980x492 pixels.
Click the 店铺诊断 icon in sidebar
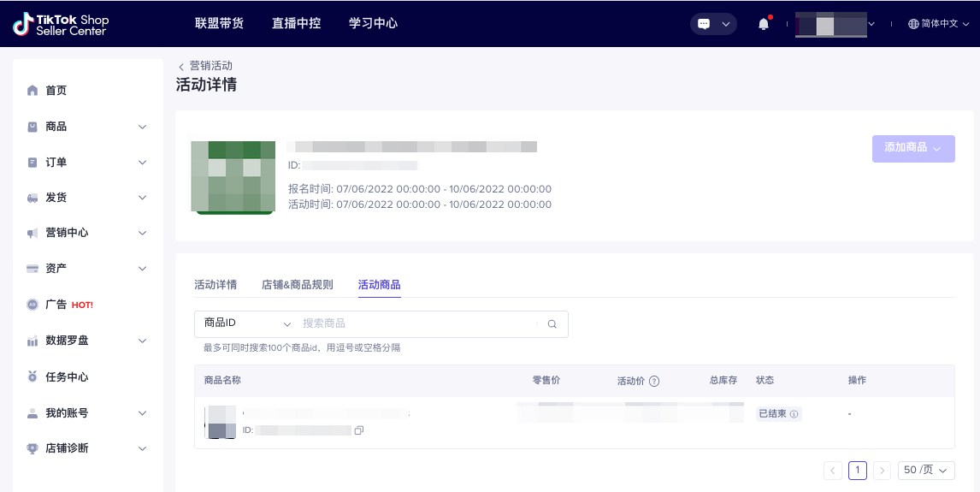point(32,448)
